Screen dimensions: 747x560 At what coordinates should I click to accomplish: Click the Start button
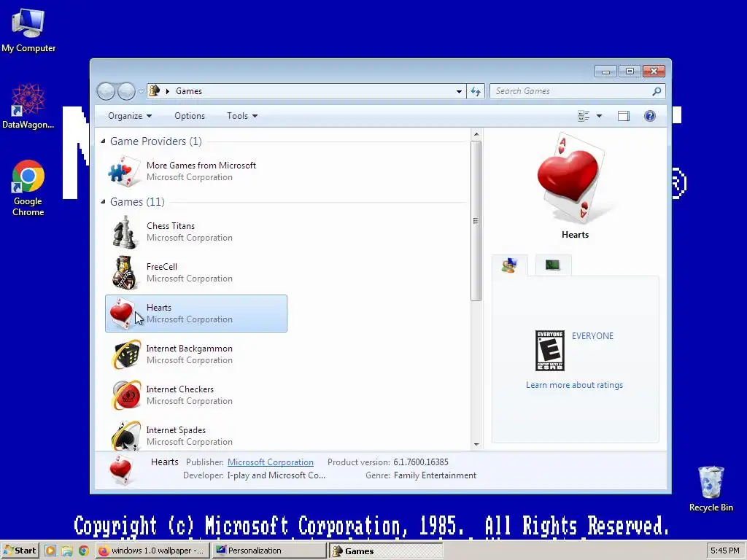pos(20,551)
